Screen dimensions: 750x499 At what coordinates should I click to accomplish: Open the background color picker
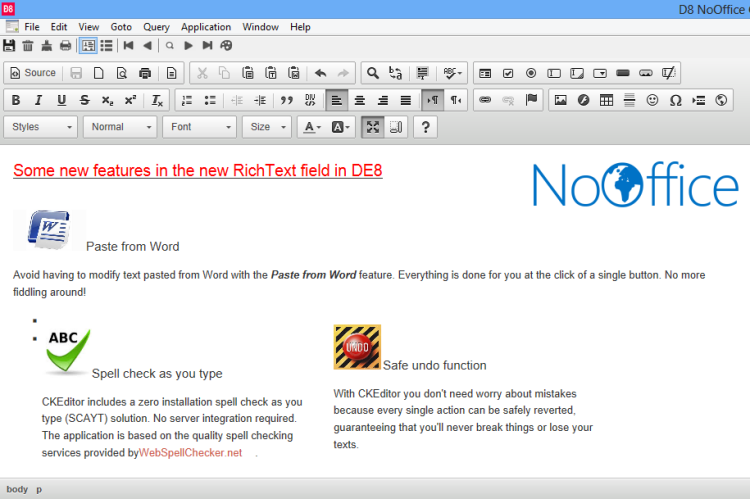[x=341, y=127]
